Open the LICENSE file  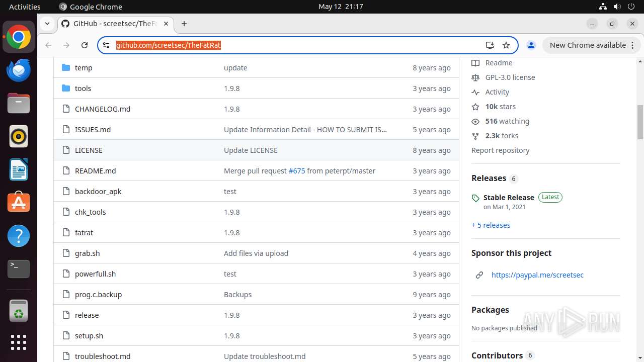point(89,150)
